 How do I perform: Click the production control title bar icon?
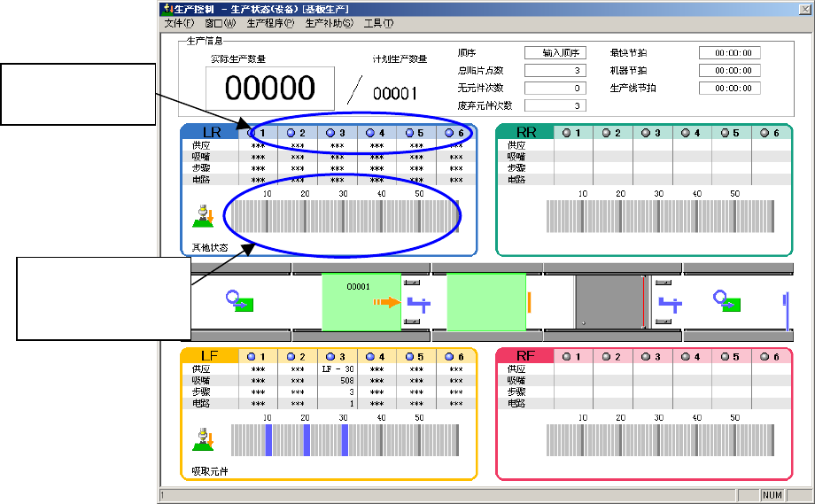click(168, 9)
